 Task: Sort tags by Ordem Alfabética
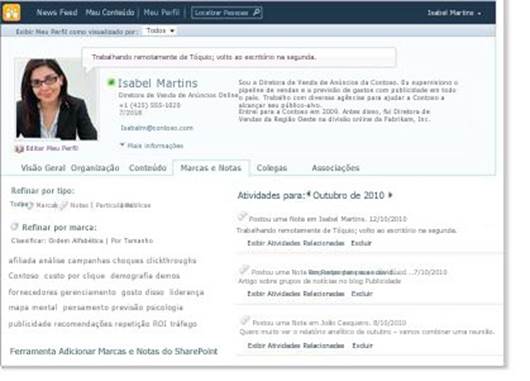pos(76,241)
